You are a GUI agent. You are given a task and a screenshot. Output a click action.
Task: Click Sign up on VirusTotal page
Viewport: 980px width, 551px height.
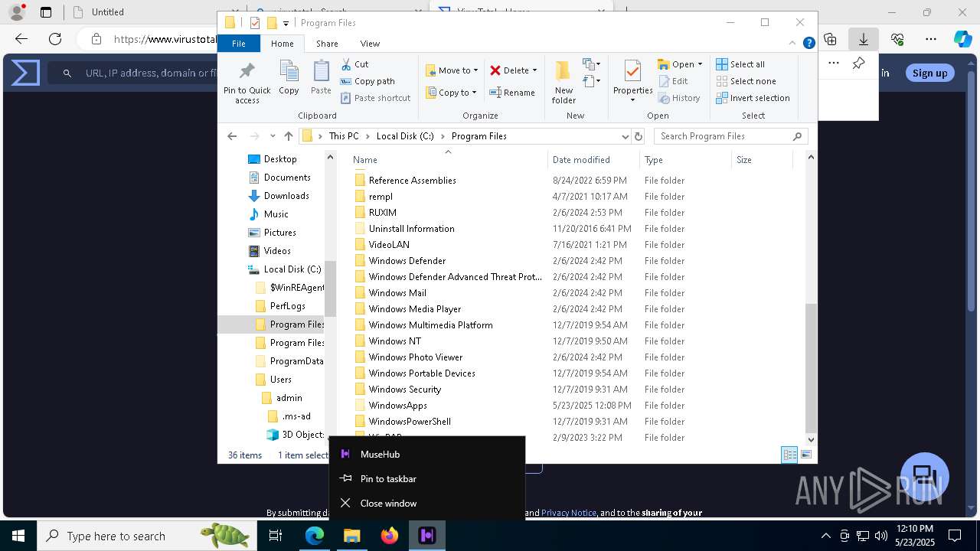coord(929,73)
